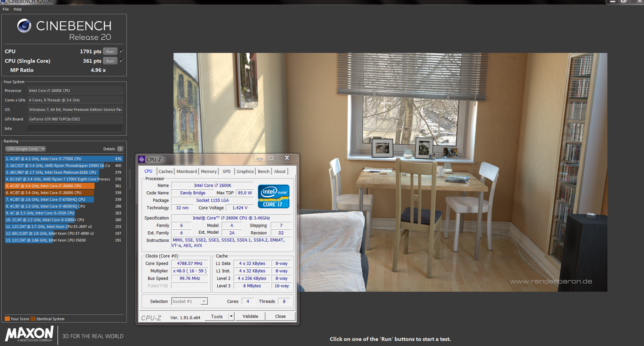
Task: Click the OS field Windows 7
Action: pos(75,110)
